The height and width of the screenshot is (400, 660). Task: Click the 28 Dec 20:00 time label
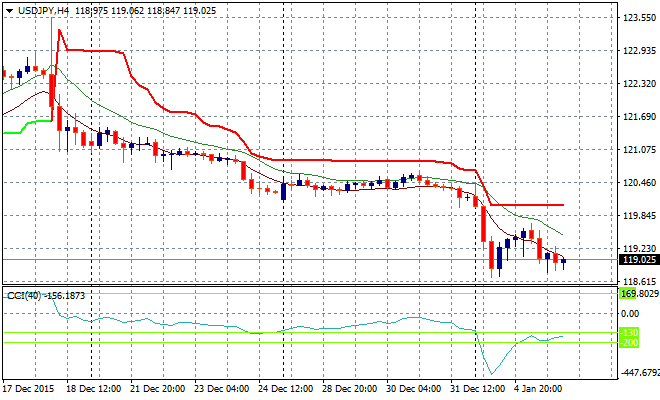pos(349,389)
